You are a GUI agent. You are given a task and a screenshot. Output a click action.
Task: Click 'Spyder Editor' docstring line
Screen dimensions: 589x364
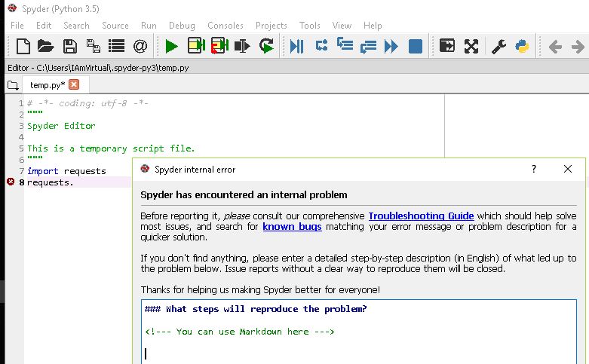click(61, 126)
